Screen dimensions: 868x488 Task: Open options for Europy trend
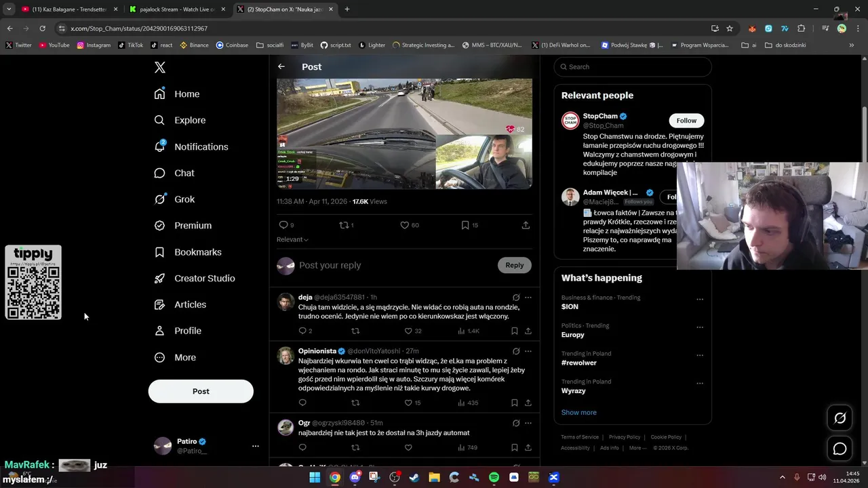[x=700, y=327]
